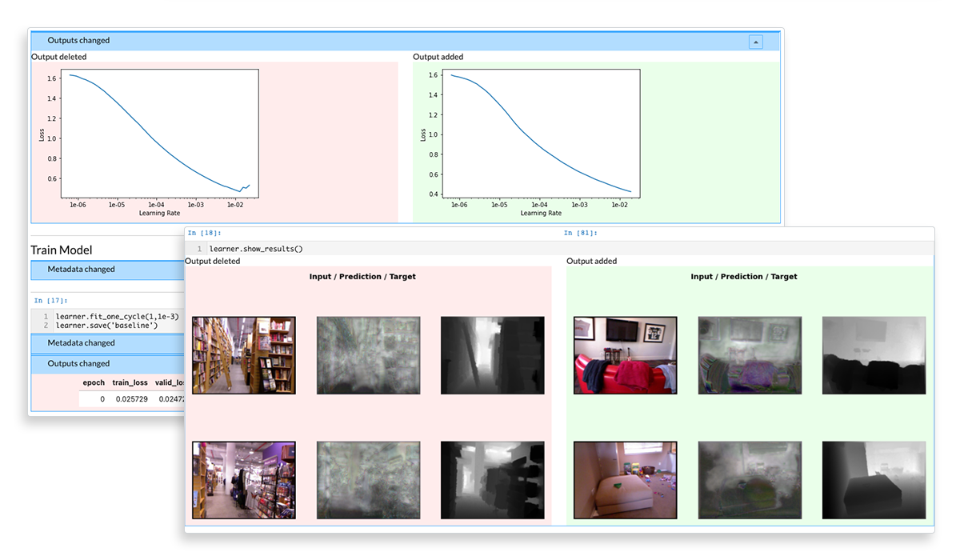Expand the Metadata changed bar under Train Model
960x560 pixels.
coord(81,270)
